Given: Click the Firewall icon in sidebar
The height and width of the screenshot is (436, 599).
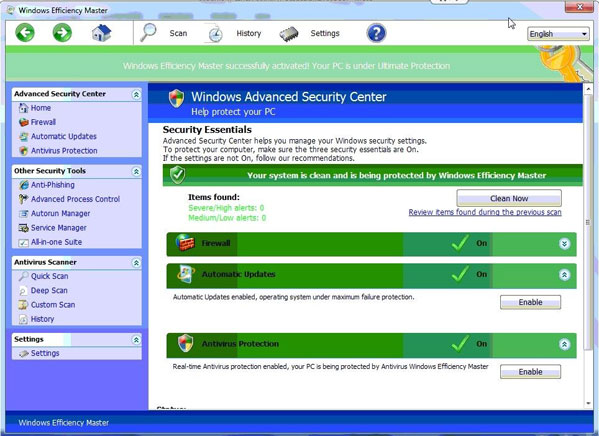Looking at the screenshot, I should coord(24,122).
